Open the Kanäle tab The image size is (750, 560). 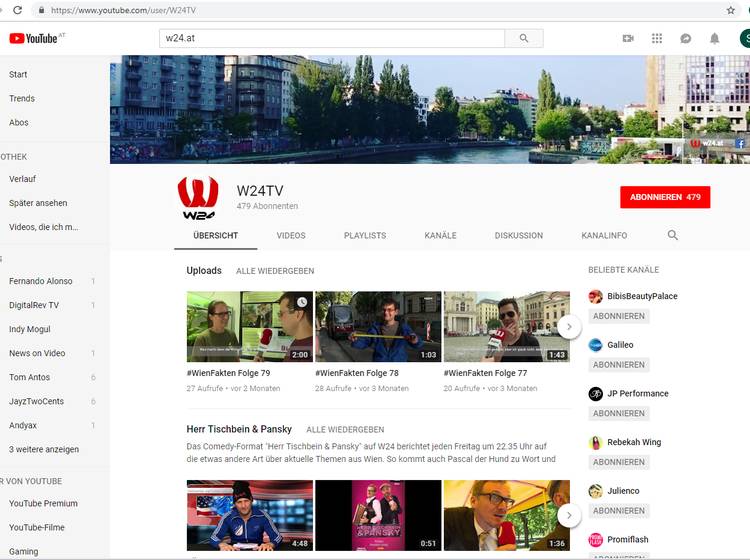click(441, 236)
